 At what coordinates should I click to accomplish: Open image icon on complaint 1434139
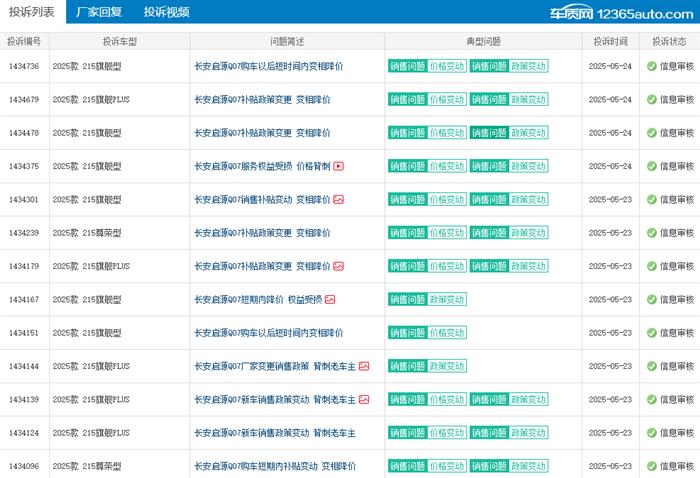pyautogui.click(x=364, y=399)
